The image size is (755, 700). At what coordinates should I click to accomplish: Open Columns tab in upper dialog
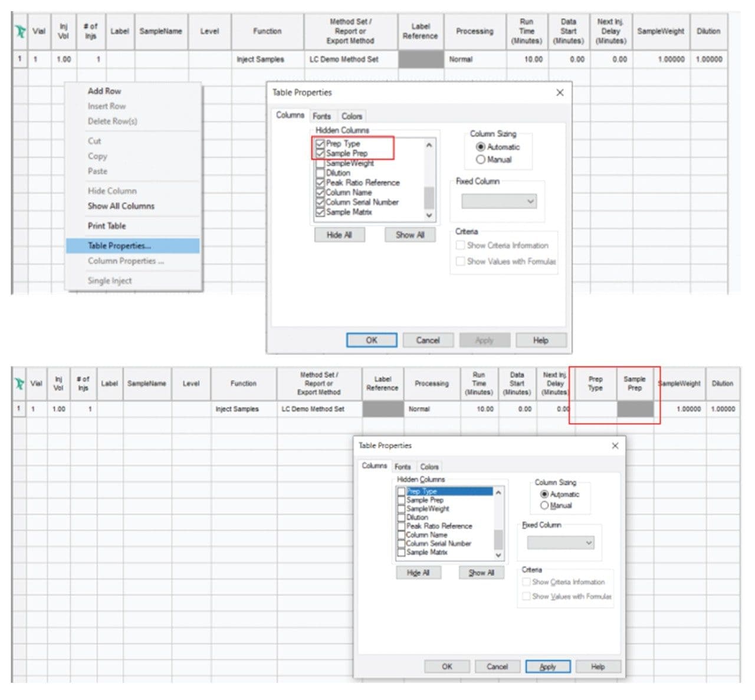pyautogui.click(x=290, y=115)
